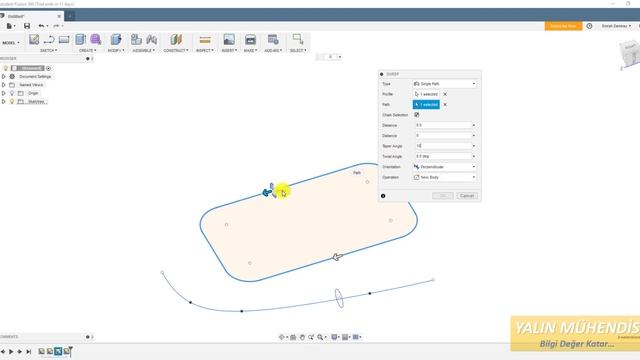
Task: Open the SKETCH menu
Action: pos(49,51)
